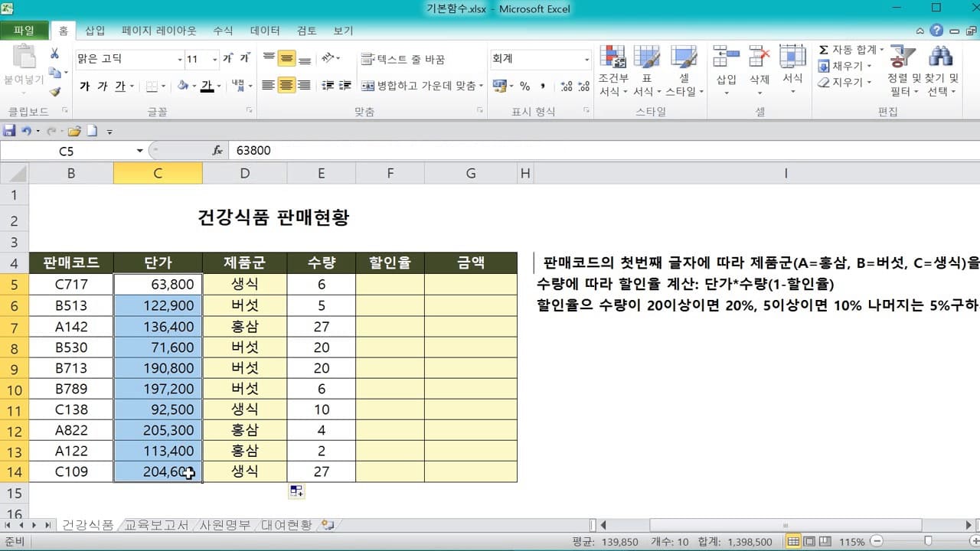Toggle wrap text (텍스트 줄 바꿈)
Viewport: 980px width, 551px height.
[403, 59]
